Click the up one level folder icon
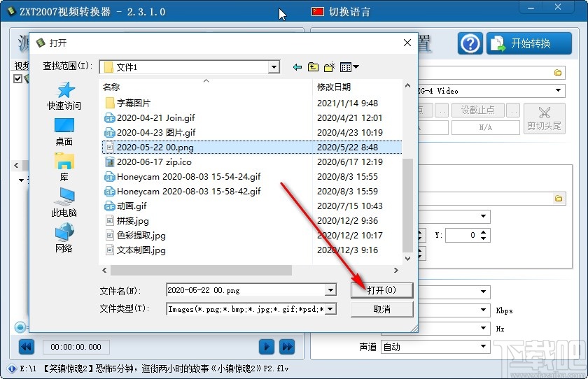Screen dimensions: 588x379 pos(313,67)
